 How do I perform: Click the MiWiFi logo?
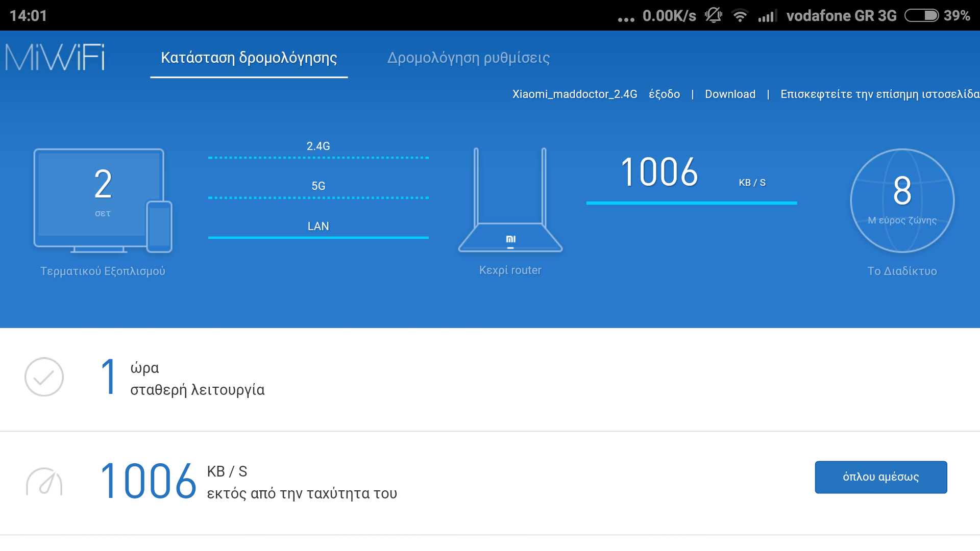click(x=55, y=57)
